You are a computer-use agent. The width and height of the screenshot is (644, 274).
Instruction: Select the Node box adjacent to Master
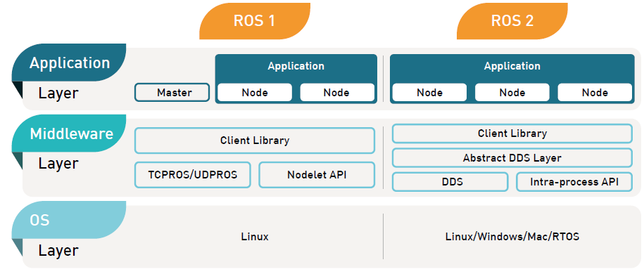tap(255, 92)
